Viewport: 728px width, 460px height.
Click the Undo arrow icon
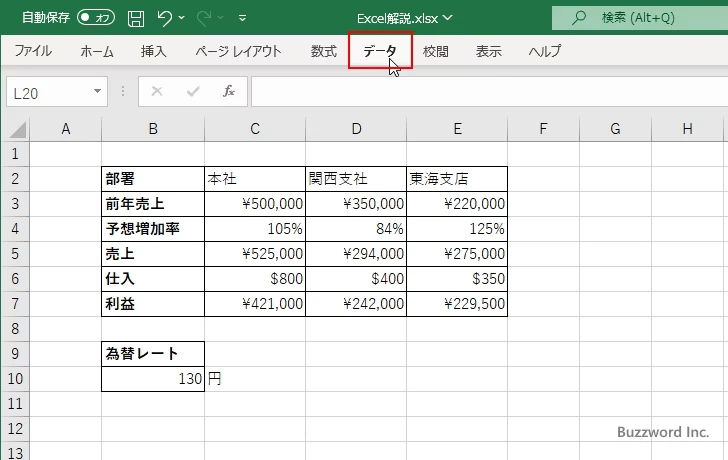pos(164,18)
